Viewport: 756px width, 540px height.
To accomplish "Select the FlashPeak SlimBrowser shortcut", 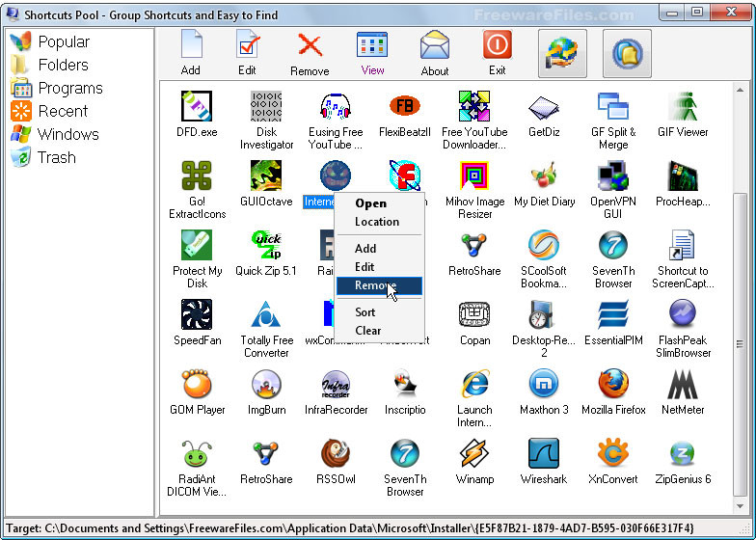I will click(x=683, y=329).
